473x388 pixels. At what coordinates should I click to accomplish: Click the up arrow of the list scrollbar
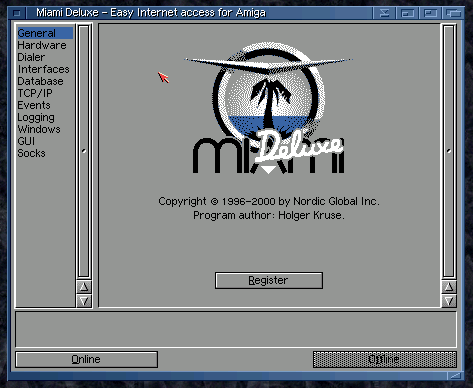point(84,287)
